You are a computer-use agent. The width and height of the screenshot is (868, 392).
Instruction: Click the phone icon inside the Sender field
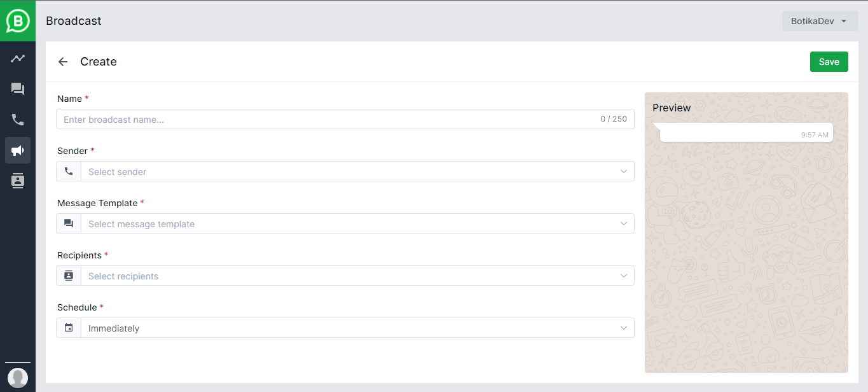[x=69, y=171]
